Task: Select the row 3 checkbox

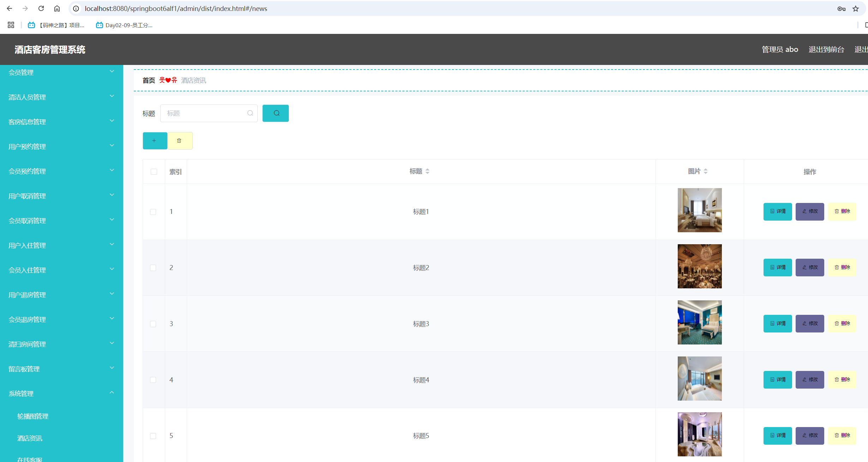Action: click(153, 324)
